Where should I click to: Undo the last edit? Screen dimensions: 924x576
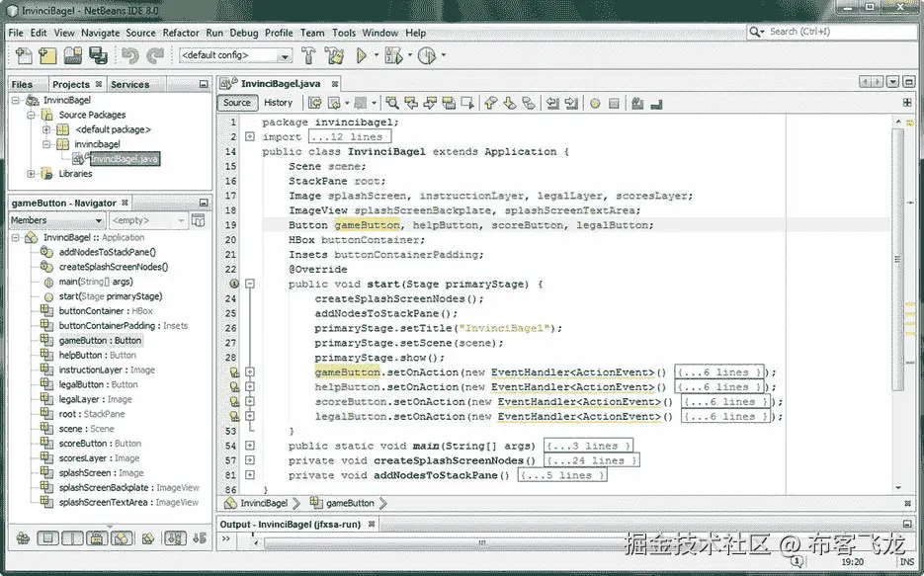coord(129,56)
